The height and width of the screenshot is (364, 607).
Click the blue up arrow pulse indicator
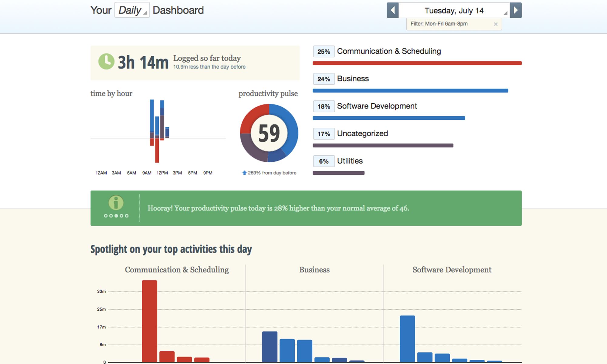244,173
